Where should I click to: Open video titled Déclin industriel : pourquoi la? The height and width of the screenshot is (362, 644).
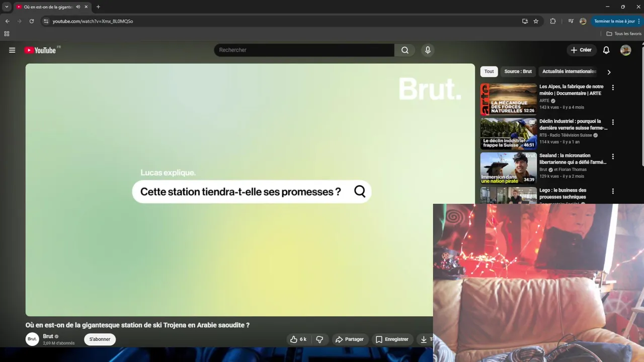click(x=573, y=125)
